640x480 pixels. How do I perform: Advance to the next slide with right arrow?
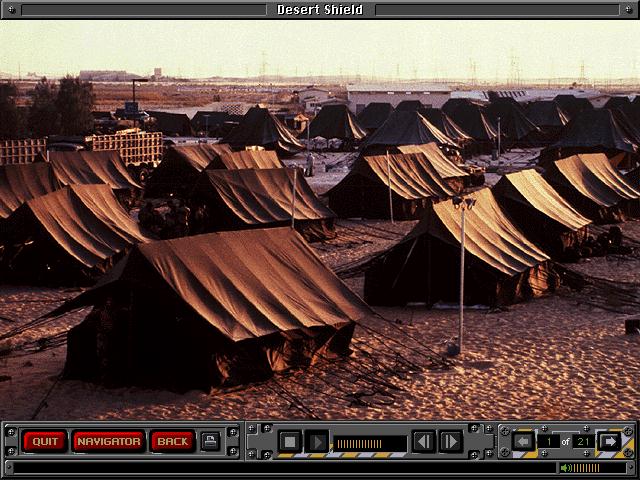610,441
